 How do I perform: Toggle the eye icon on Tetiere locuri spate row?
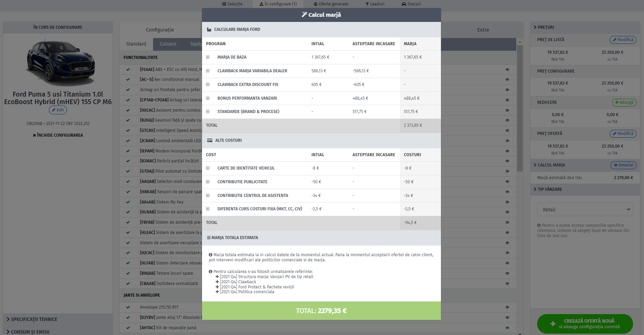507,273
